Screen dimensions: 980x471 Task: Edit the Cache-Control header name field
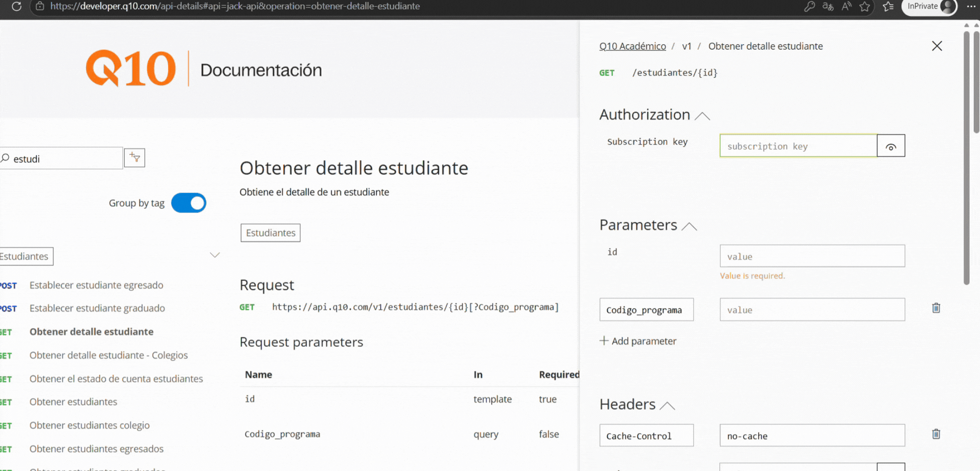coord(646,435)
